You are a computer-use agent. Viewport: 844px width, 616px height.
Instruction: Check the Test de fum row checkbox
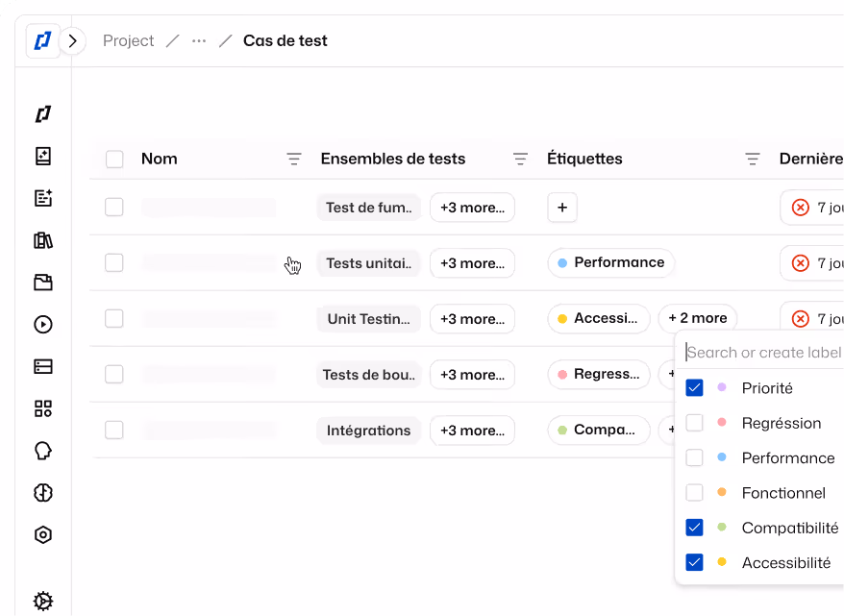click(114, 208)
